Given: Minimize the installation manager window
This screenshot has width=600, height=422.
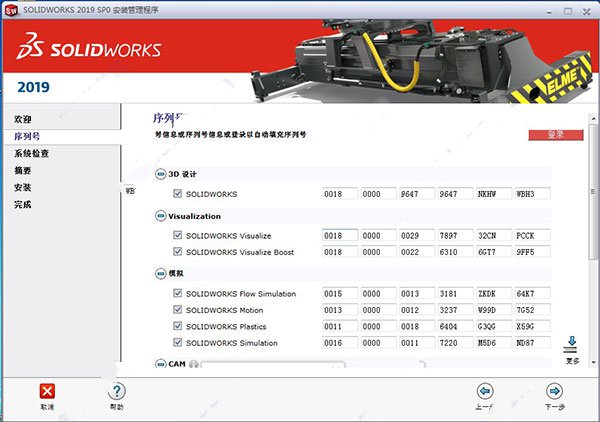Looking at the screenshot, I should 549,11.
